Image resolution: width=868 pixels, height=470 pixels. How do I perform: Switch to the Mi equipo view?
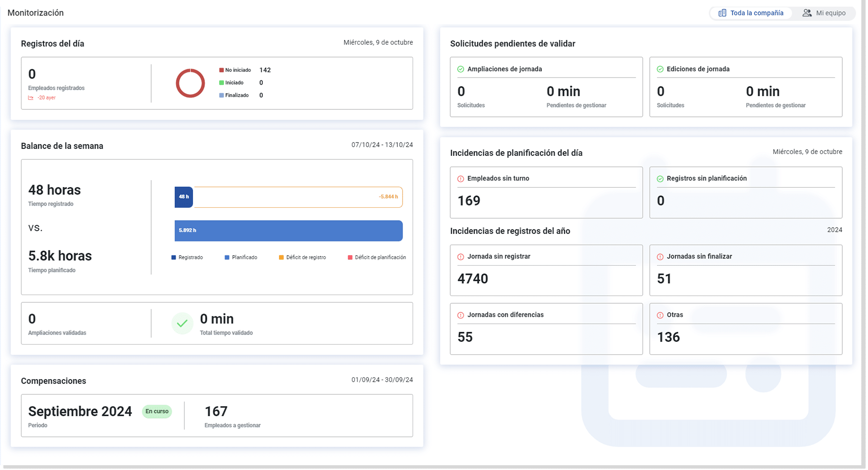pyautogui.click(x=824, y=13)
